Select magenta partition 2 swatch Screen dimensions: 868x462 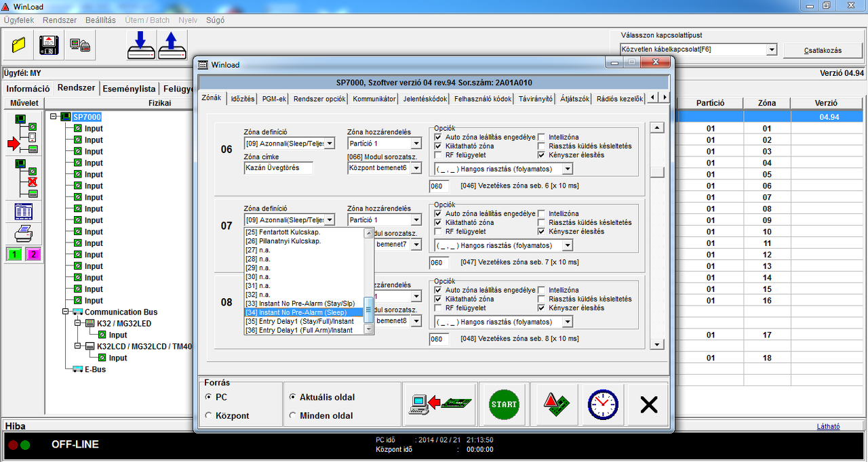click(33, 254)
